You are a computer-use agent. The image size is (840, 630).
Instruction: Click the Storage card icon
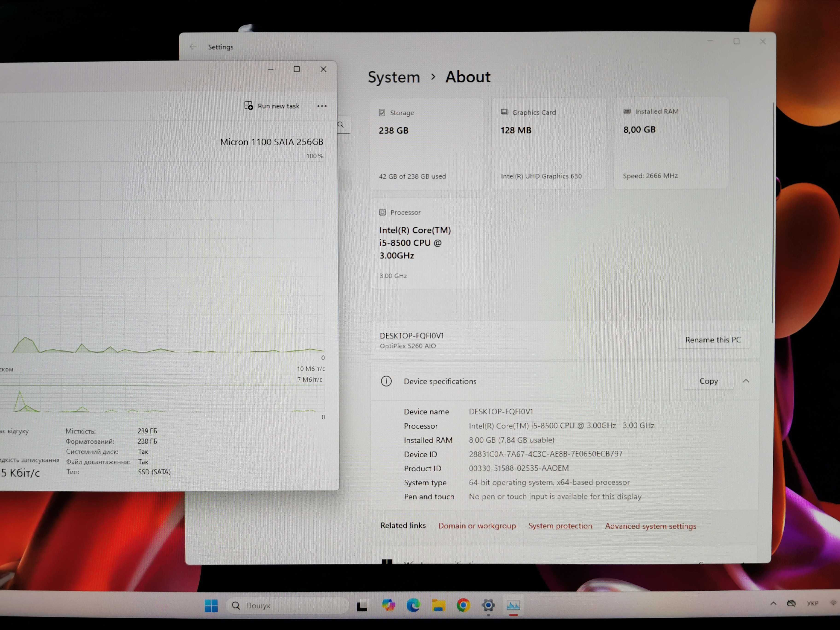382,112
